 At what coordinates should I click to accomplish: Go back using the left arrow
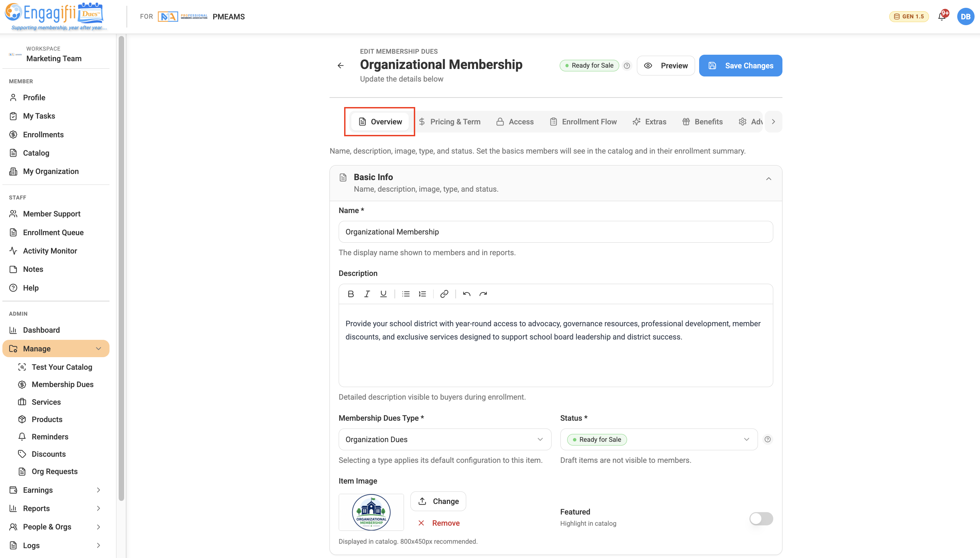(x=340, y=66)
